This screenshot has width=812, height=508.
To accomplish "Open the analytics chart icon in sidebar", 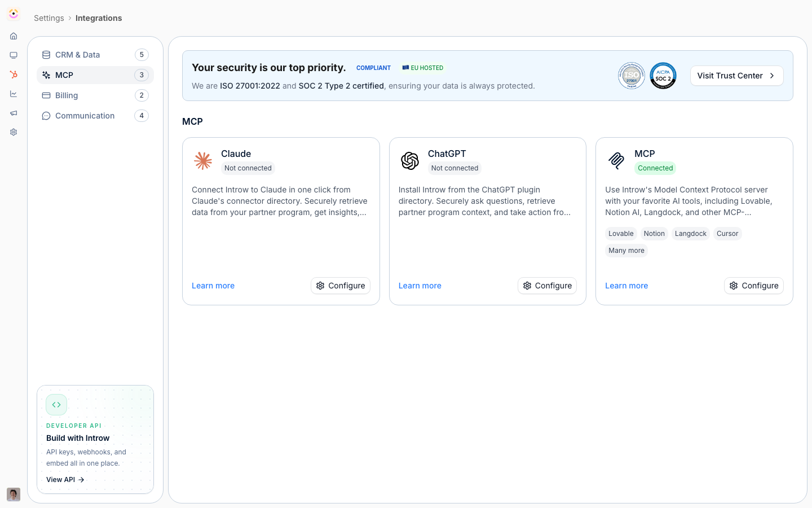I will coord(14,94).
